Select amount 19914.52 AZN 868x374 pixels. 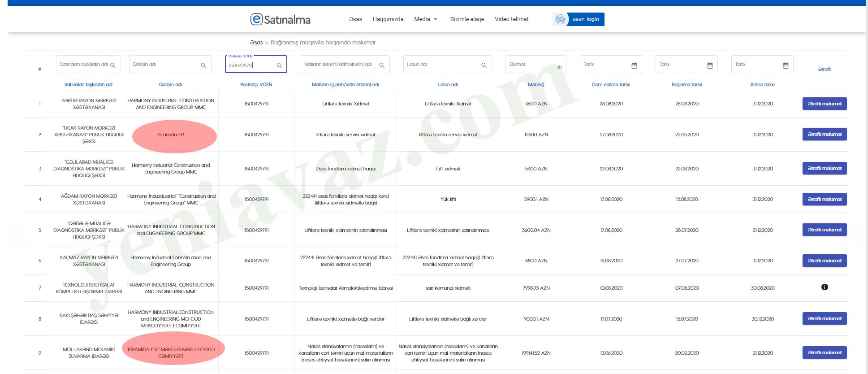pyautogui.click(x=536, y=353)
